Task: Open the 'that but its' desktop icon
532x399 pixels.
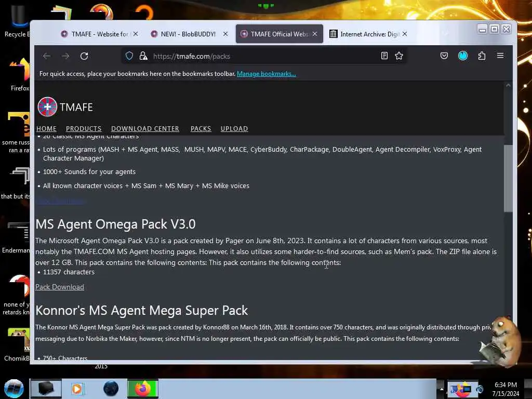Action: 16,183
